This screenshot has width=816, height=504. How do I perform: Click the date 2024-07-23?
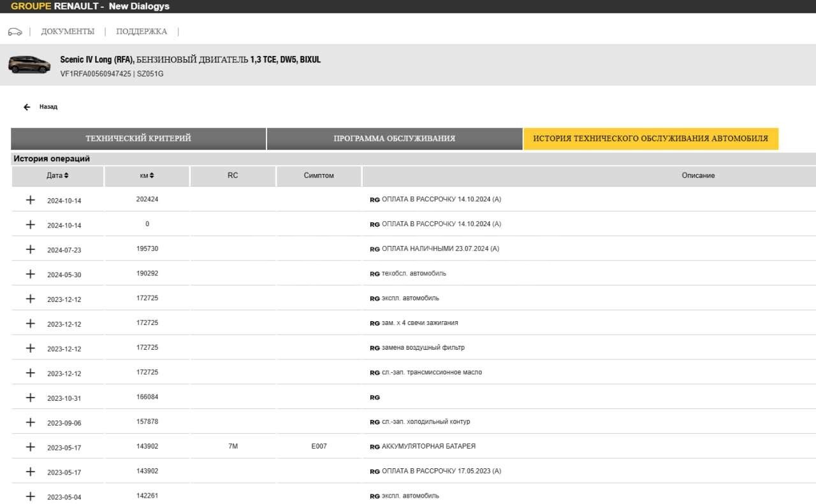[64, 250]
